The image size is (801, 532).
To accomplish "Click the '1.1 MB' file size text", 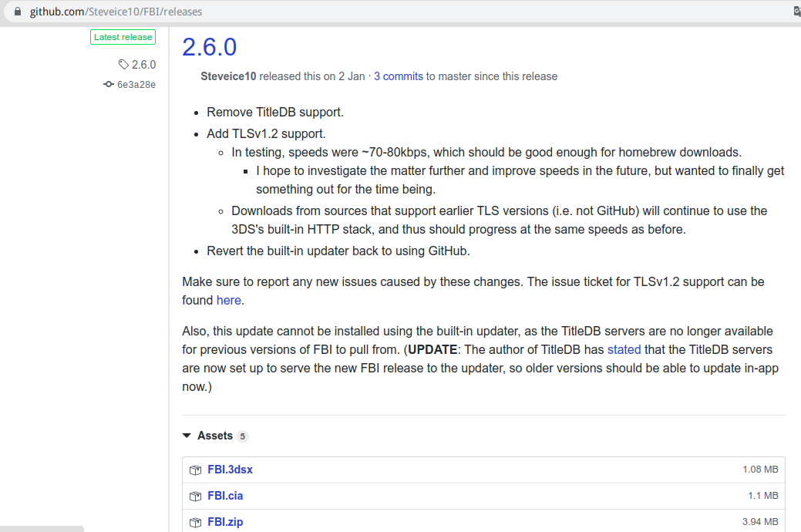I will (763, 496).
